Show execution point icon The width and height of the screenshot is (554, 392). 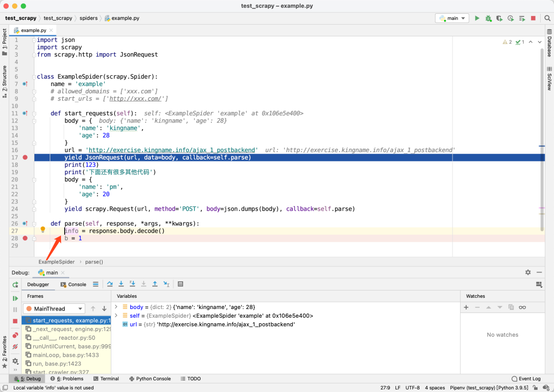[x=96, y=284]
